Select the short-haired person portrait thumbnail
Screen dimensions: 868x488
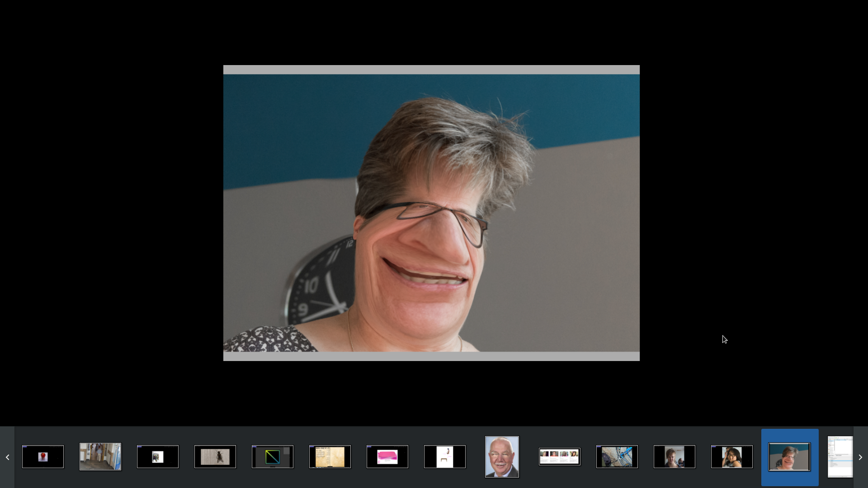click(x=675, y=457)
